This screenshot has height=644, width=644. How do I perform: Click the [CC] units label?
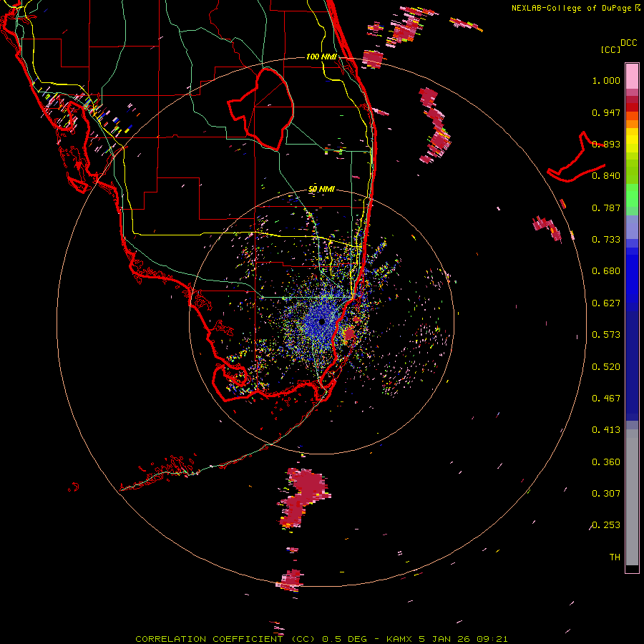pos(610,49)
